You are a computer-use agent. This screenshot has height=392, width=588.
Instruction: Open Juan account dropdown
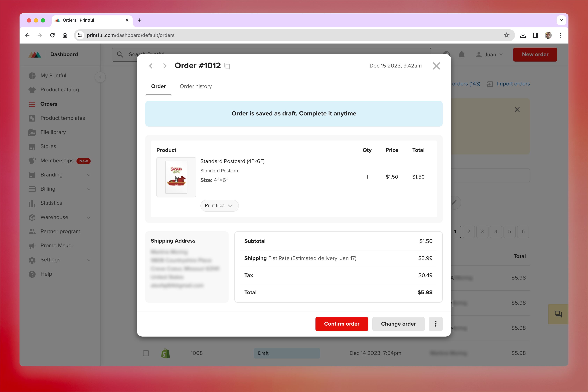click(489, 55)
